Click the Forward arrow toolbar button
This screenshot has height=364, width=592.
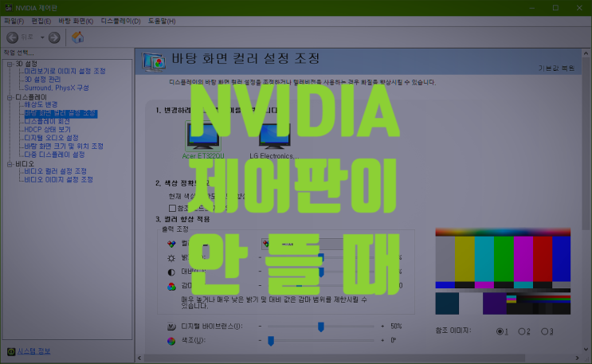coord(54,37)
